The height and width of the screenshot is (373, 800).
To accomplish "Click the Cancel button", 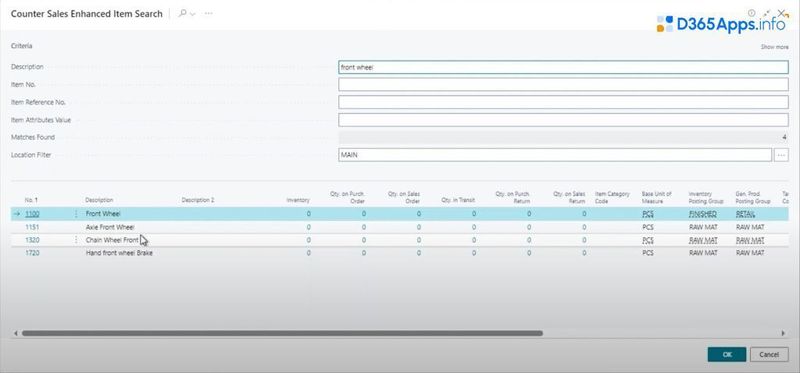I will pyautogui.click(x=769, y=355).
